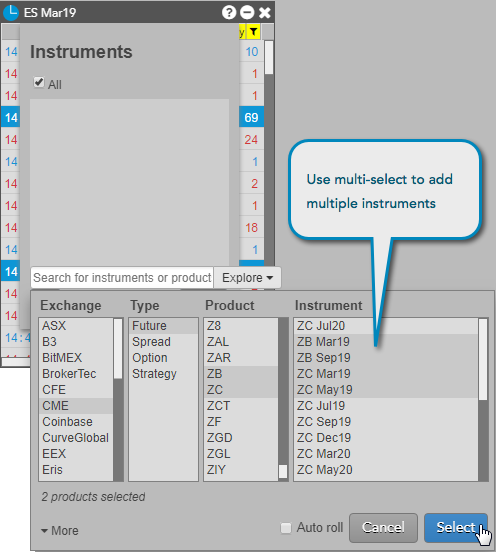Select CME in the Exchange list
This screenshot has width=496, height=552.
(76, 406)
